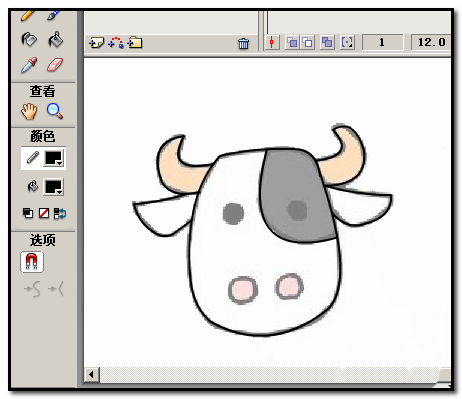This screenshot has width=462, height=399.
Task: Reset to black and white colors
Action: pos(28,213)
